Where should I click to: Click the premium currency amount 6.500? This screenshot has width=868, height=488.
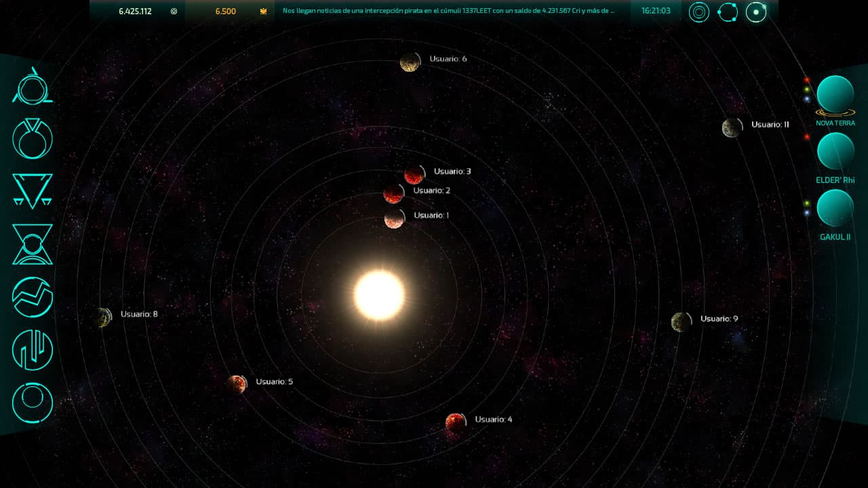(226, 12)
